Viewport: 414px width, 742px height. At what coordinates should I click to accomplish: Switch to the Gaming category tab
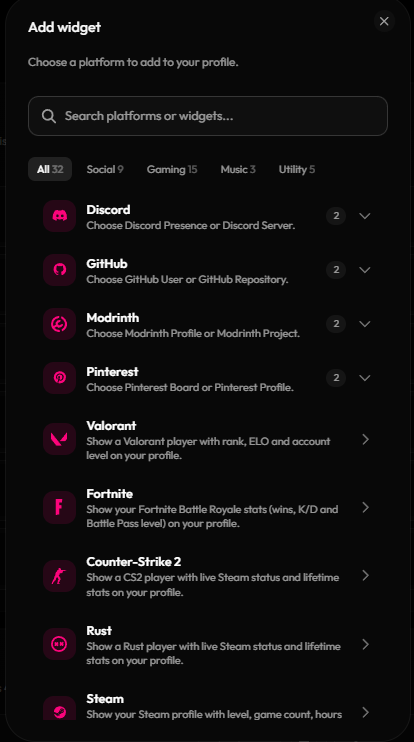click(x=172, y=169)
